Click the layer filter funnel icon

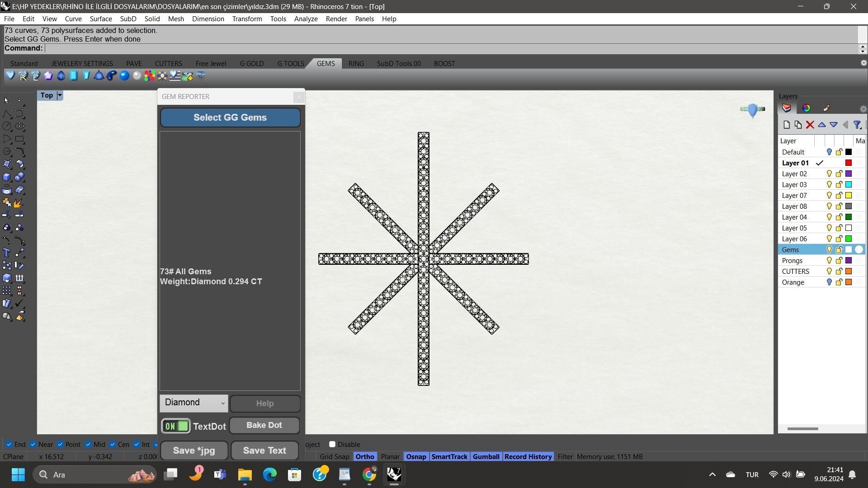[x=857, y=125]
